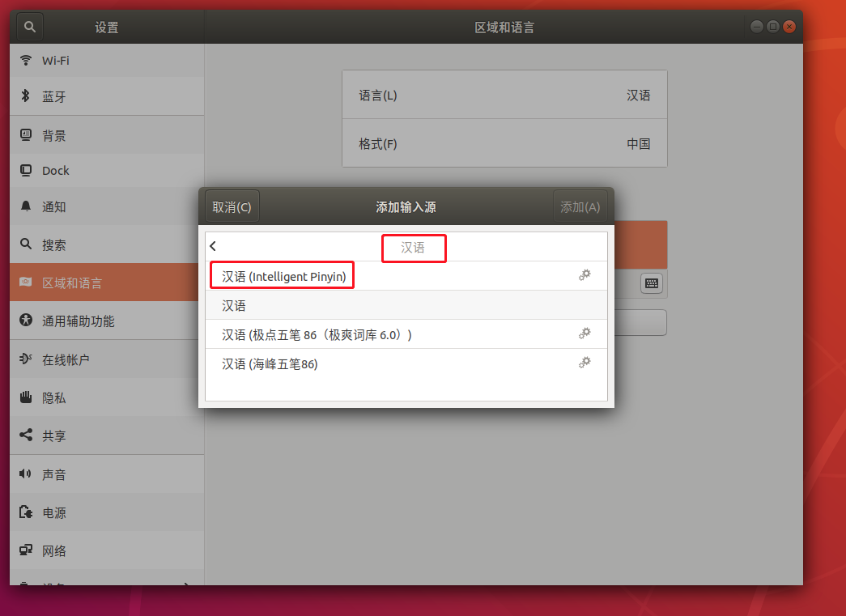Image resolution: width=846 pixels, height=616 pixels.
Task: Open 隐私 privacy panel
Action: click(107, 397)
